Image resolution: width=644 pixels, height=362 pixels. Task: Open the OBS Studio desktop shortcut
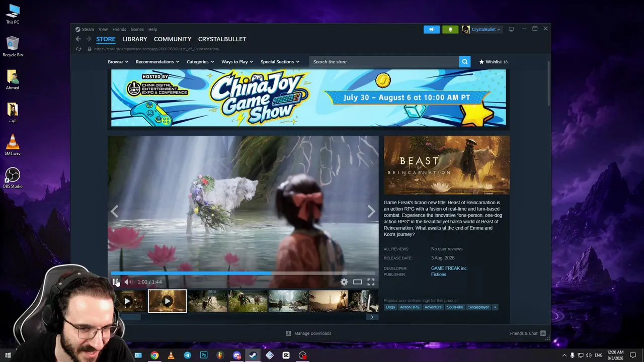(13, 178)
